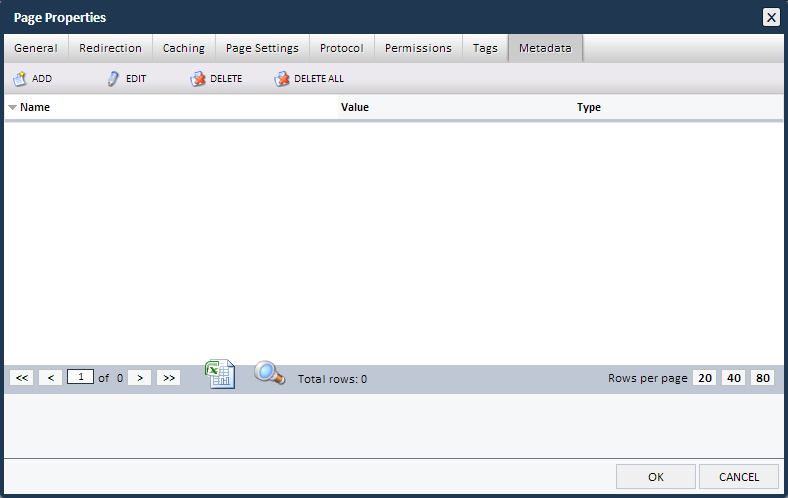Click the page number input field
The width and height of the screenshot is (788, 498).
pyautogui.click(x=80, y=377)
